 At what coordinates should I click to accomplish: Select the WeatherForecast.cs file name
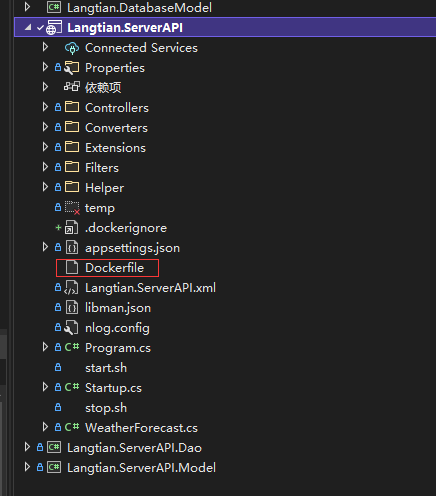(141, 428)
